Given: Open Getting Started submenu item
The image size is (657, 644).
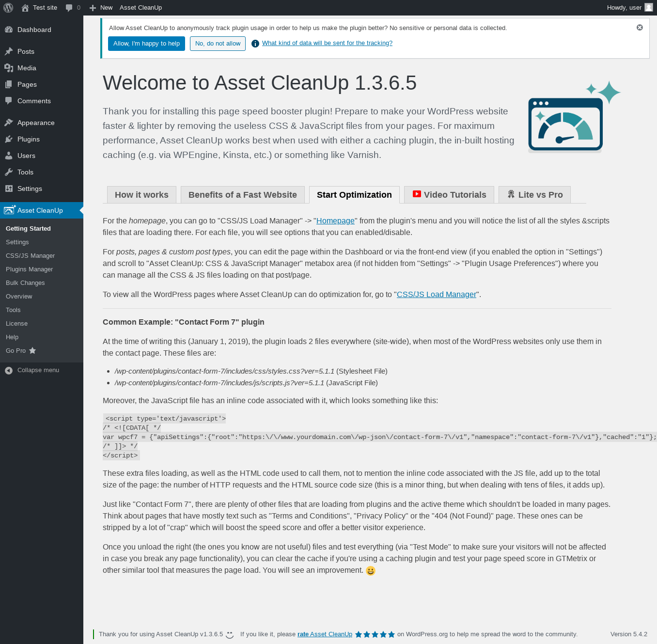Looking at the screenshot, I should tap(28, 229).
